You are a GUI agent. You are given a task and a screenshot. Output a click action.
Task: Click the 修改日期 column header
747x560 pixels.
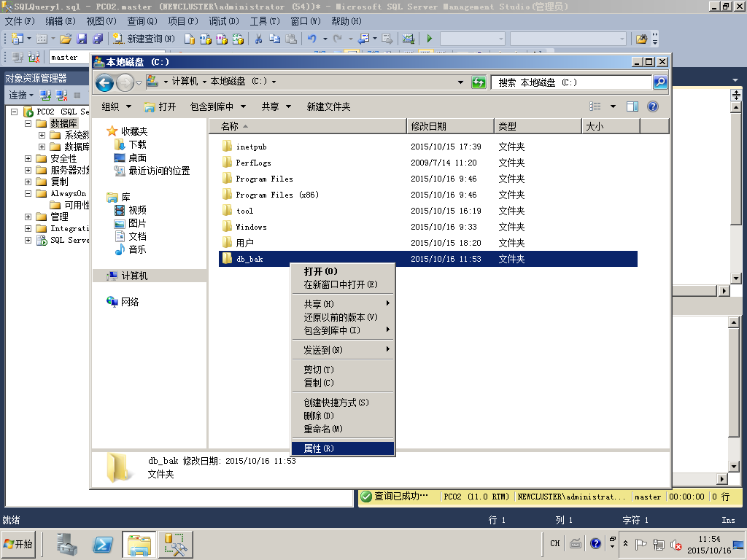point(429,126)
